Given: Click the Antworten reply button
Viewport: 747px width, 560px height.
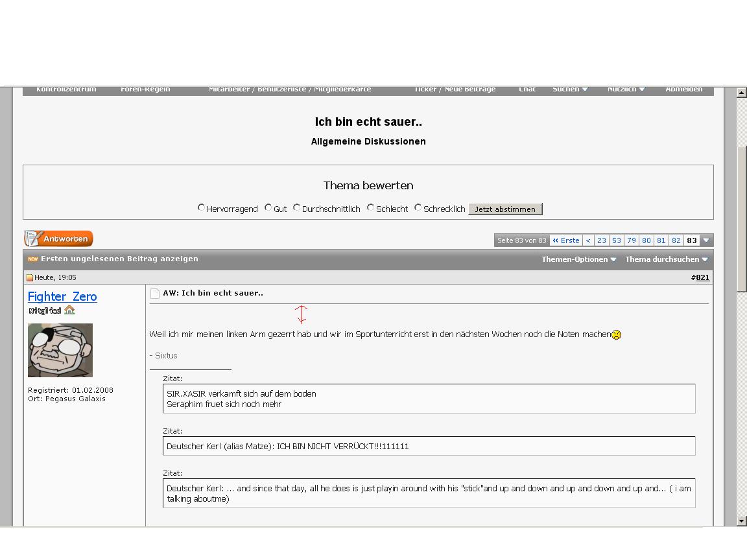Looking at the screenshot, I should (59, 239).
